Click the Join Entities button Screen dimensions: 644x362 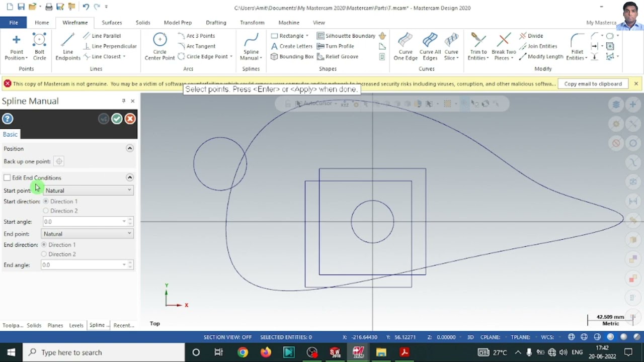[538, 46]
